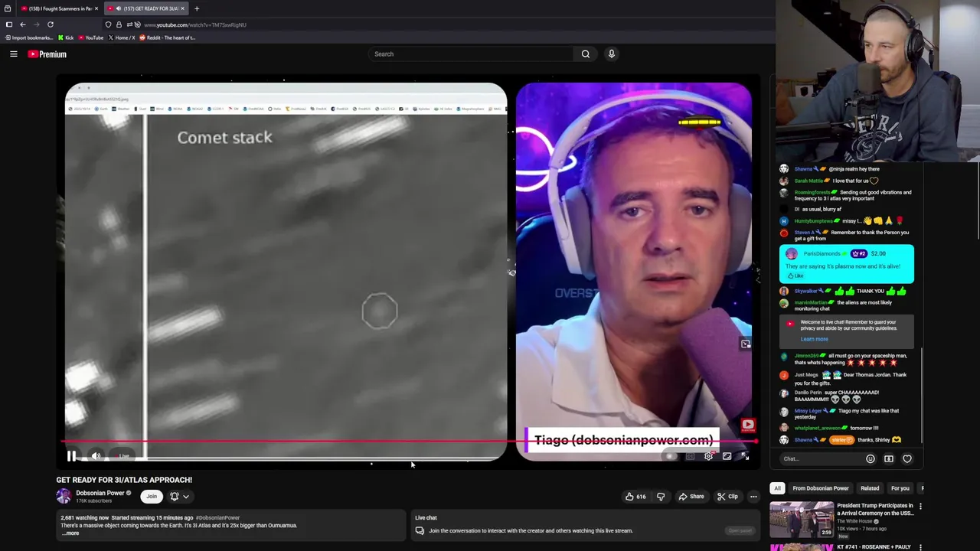The width and height of the screenshot is (980, 551).
Task: Open the emoji picker in chat
Action: click(x=871, y=459)
